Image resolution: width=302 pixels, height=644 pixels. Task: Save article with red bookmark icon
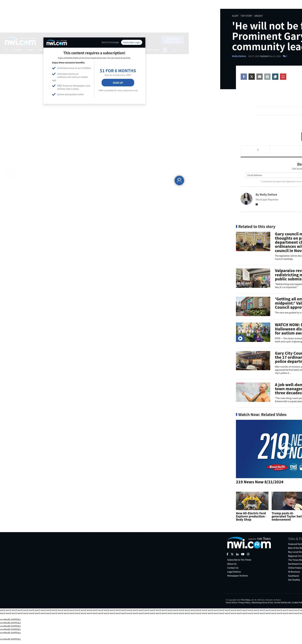pyautogui.click(x=283, y=77)
